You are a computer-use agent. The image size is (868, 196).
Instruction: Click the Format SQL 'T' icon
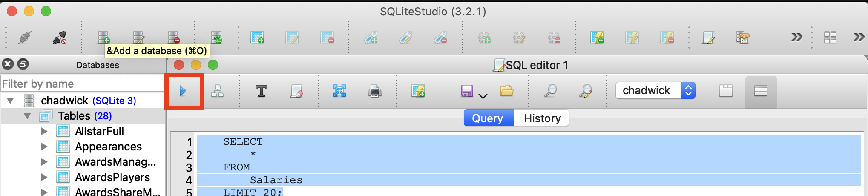click(261, 91)
